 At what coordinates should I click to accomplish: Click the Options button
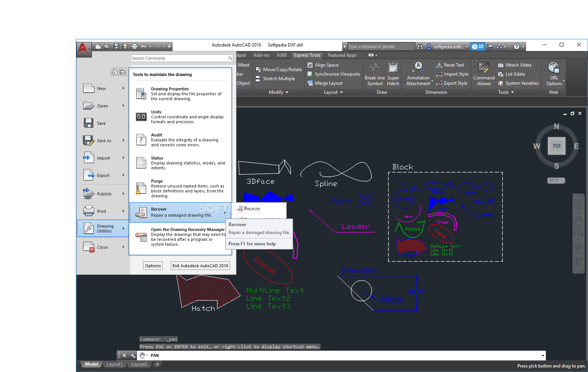coord(153,266)
